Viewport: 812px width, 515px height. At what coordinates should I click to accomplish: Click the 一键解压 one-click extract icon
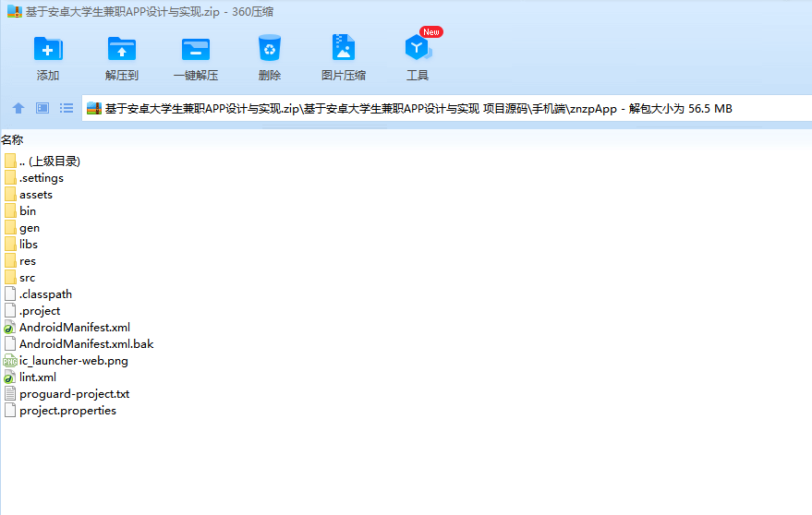pyautogui.click(x=196, y=50)
